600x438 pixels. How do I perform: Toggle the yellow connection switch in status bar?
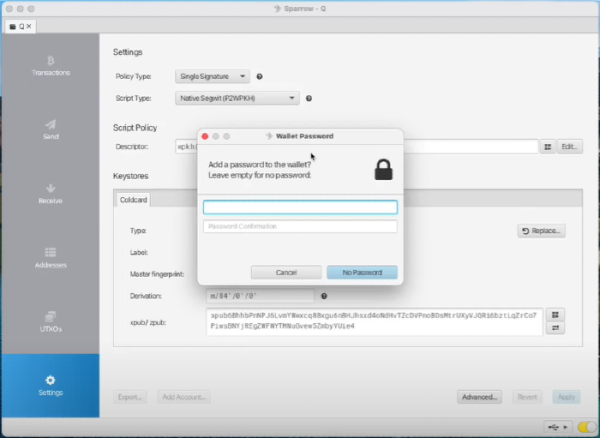click(x=586, y=426)
